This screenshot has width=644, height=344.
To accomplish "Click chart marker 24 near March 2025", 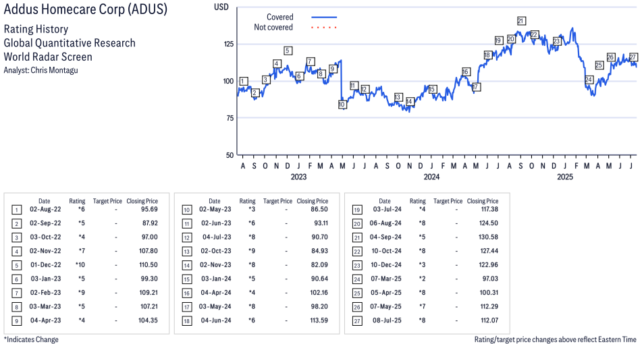I will [589, 80].
